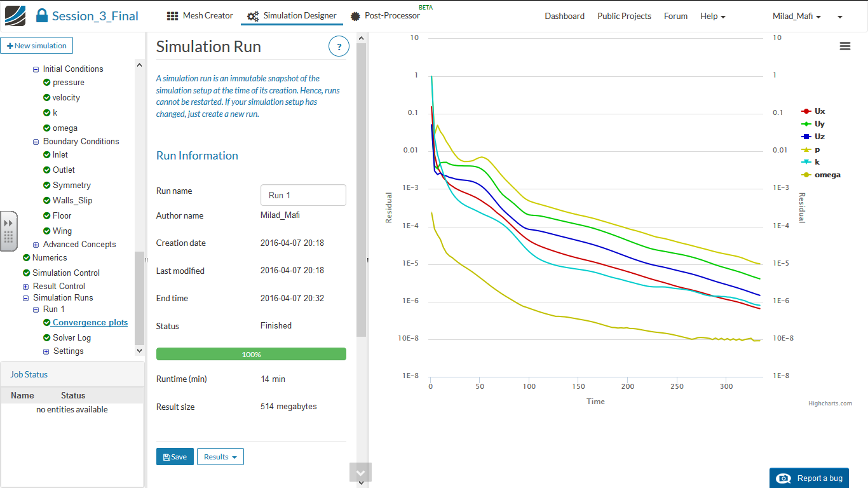The image size is (868, 488).
Task: Expand the Advanced Concepts node
Action: click(36, 245)
